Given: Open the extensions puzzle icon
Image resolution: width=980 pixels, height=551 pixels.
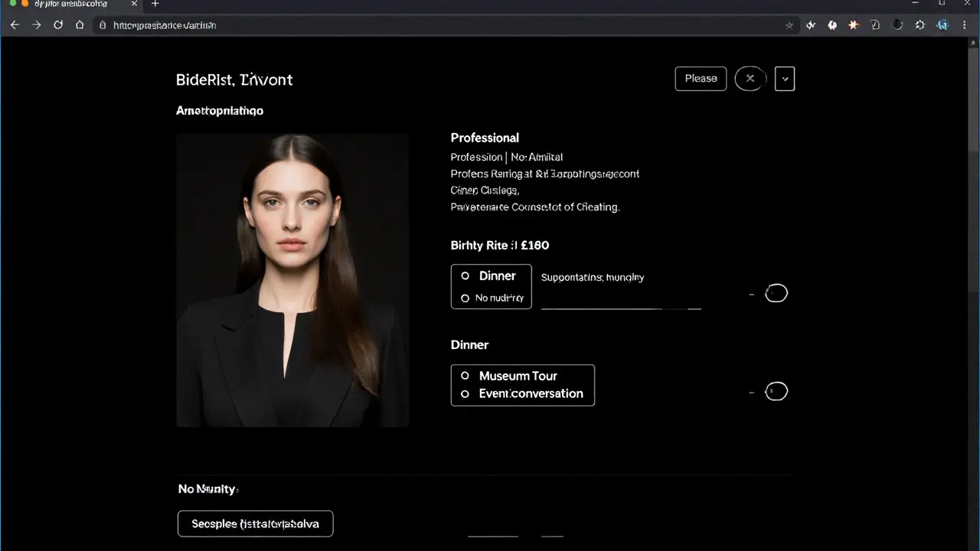Looking at the screenshot, I should pyautogui.click(x=920, y=25).
